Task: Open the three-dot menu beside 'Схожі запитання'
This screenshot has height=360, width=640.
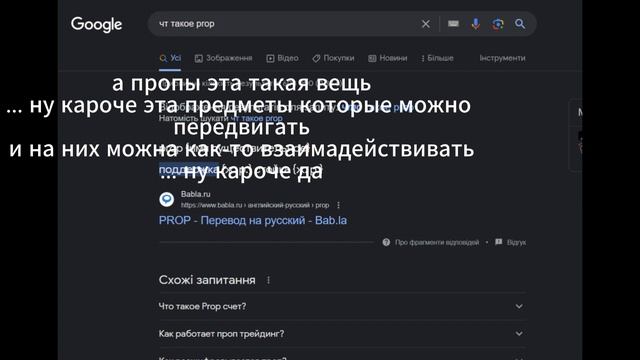Action: tap(268, 280)
